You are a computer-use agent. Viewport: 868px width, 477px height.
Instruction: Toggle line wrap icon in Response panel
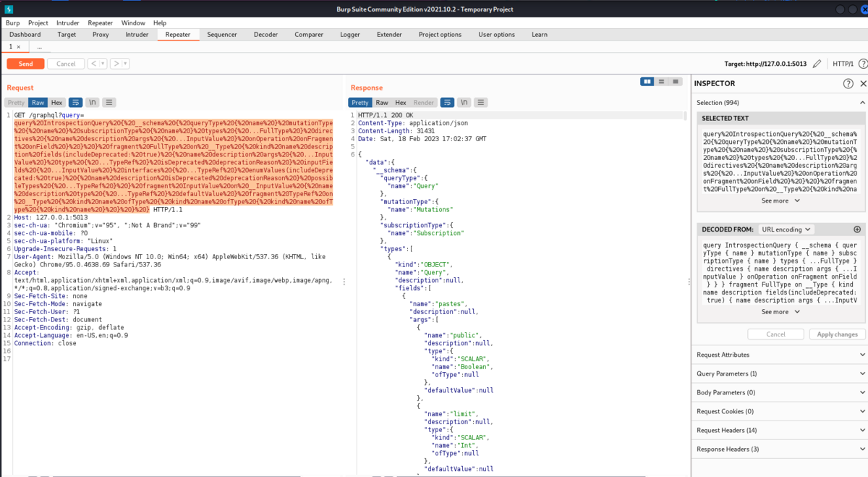tap(447, 103)
